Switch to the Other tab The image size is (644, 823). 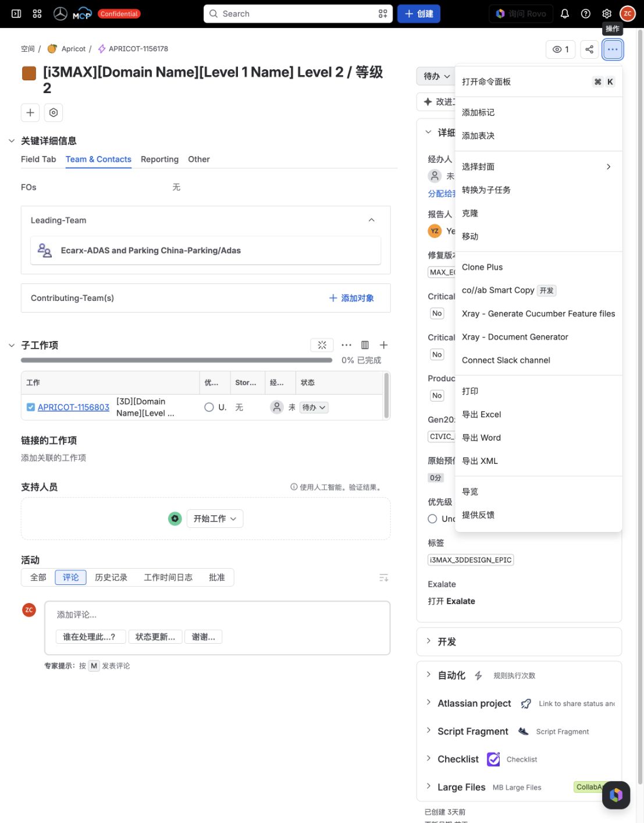click(x=199, y=159)
